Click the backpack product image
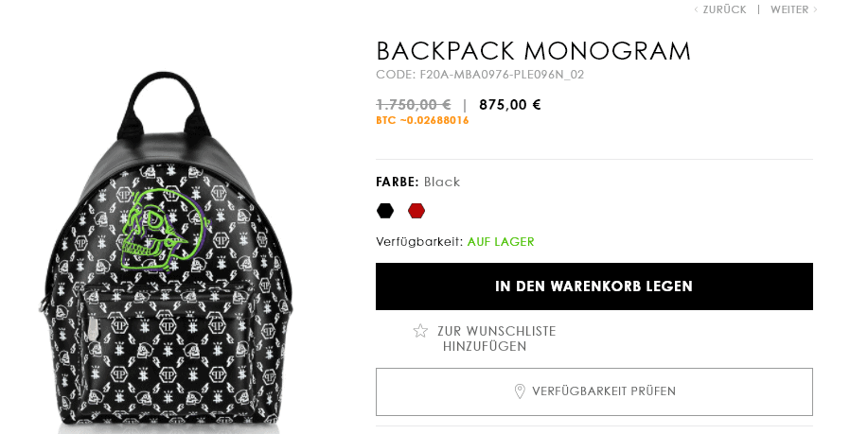The image size is (868, 434). [x=165, y=252]
